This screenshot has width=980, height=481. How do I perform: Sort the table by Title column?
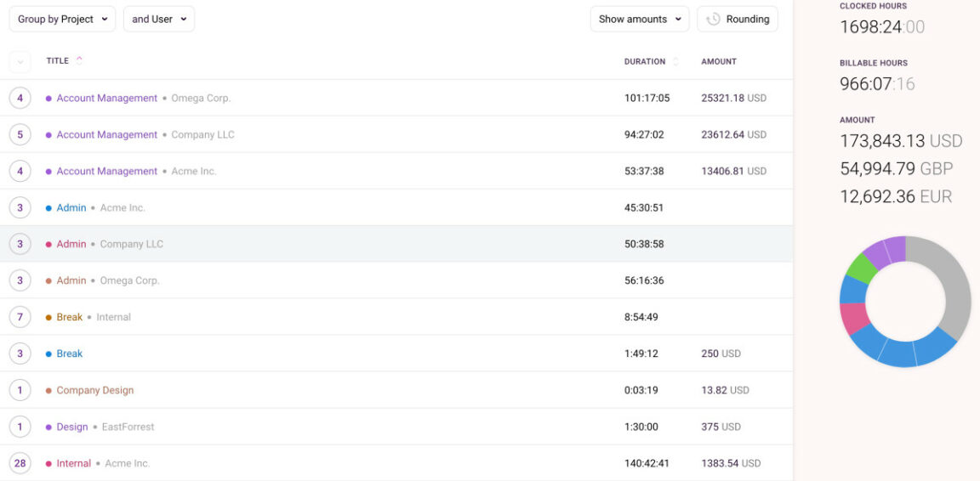coord(58,61)
